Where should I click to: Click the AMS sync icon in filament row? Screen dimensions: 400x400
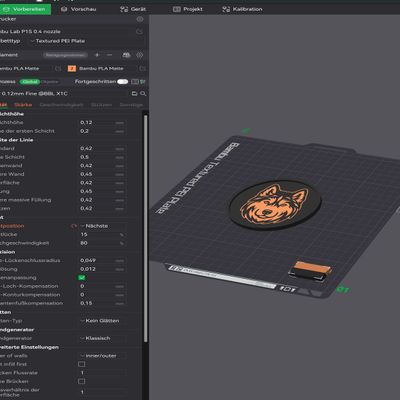[126, 55]
